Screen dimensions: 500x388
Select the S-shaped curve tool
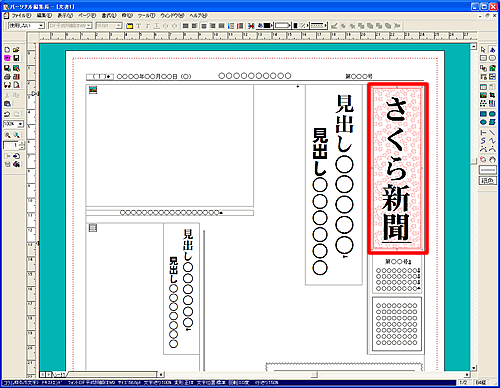click(x=483, y=141)
